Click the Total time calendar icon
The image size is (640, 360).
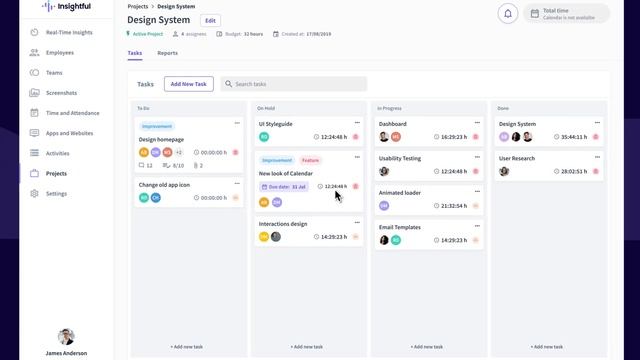(x=534, y=13)
